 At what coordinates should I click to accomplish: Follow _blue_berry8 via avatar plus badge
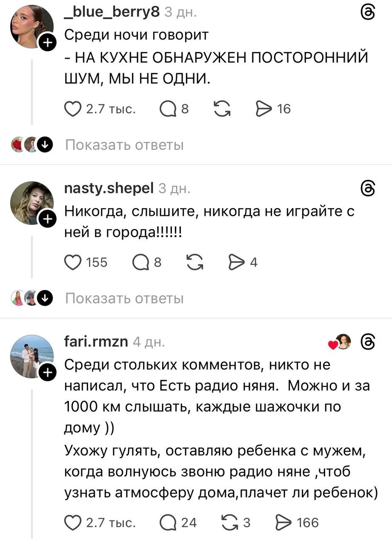coord(47,43)
